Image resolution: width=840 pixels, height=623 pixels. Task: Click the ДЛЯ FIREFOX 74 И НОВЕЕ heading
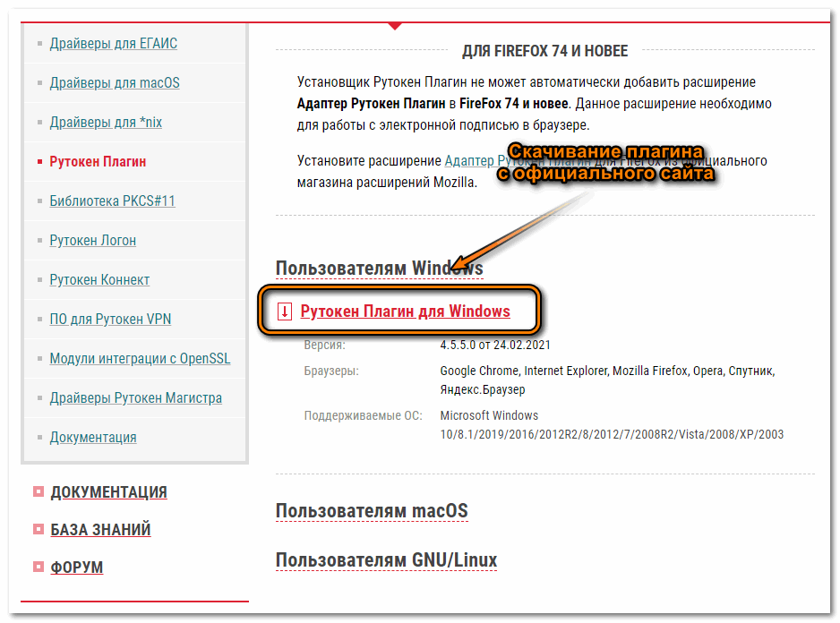click(x=544, y=51)
